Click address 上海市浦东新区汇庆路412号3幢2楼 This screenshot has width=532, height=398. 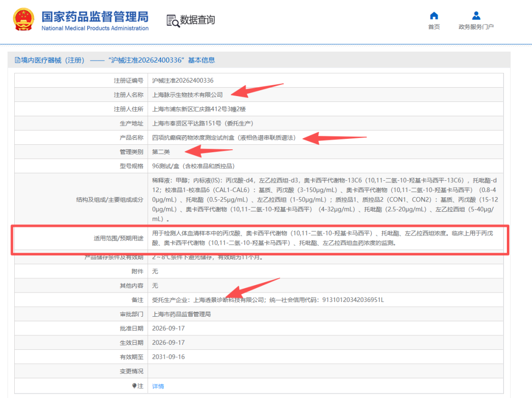(199, 109)
